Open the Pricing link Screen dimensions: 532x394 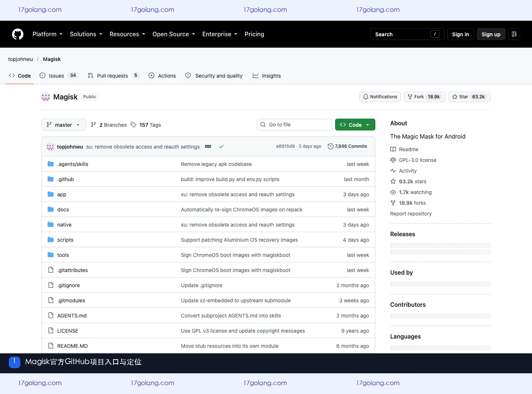[254, 34]
